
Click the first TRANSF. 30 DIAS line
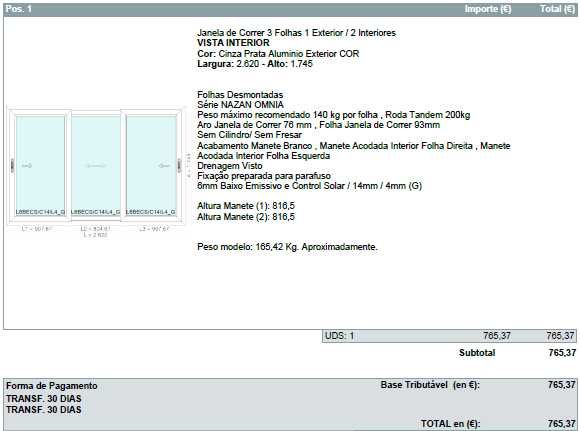point(44,399)
